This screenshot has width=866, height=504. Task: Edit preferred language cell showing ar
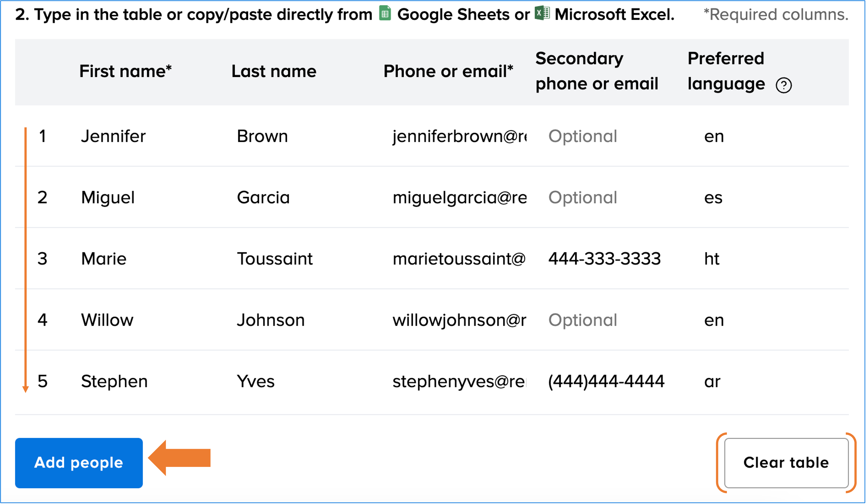712,382
